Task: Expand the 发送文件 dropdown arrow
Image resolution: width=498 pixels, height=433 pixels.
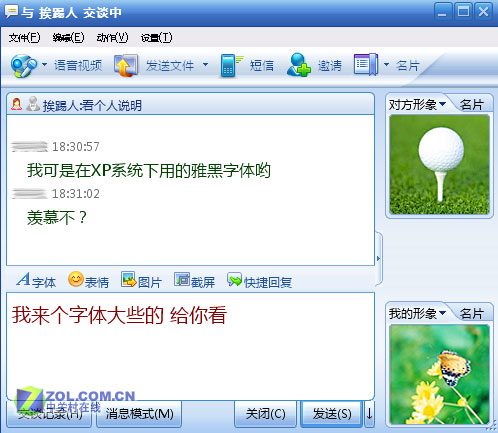Action: pos(205,65)
